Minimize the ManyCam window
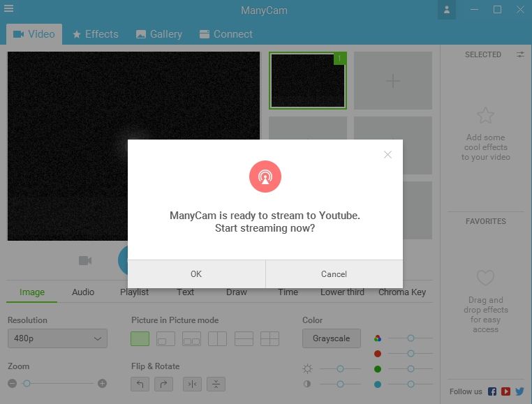The width and height of the screenshot is (532, 404). coord(474,10)
